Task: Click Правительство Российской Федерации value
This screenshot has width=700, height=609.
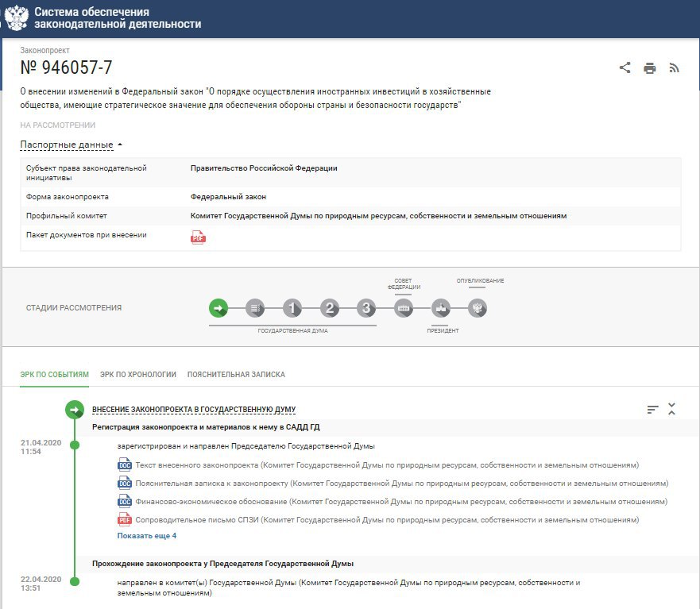Action: [x=264, y=168]
